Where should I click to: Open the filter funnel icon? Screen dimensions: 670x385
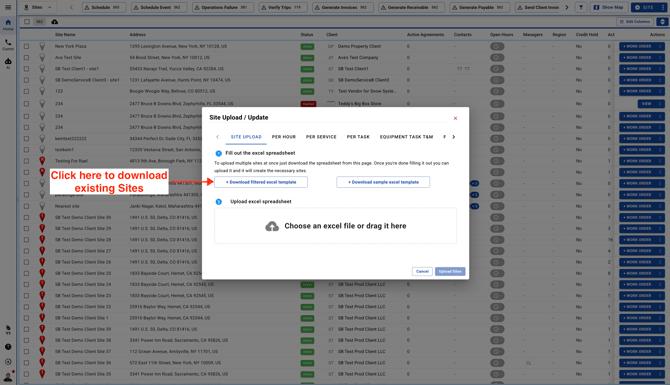[x=581, y=7]
